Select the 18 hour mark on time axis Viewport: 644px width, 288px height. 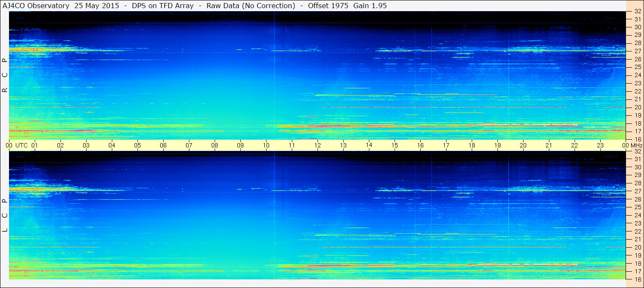point(472,145)
